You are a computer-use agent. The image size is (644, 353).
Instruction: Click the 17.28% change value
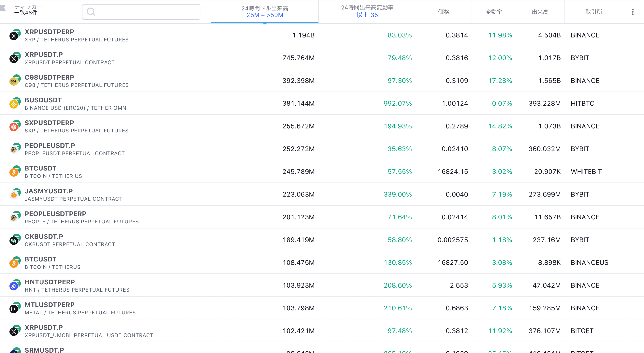click(500, 80)
